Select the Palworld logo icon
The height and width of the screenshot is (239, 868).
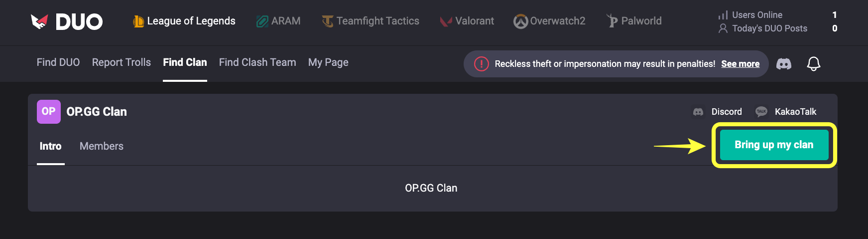(612, 21)
